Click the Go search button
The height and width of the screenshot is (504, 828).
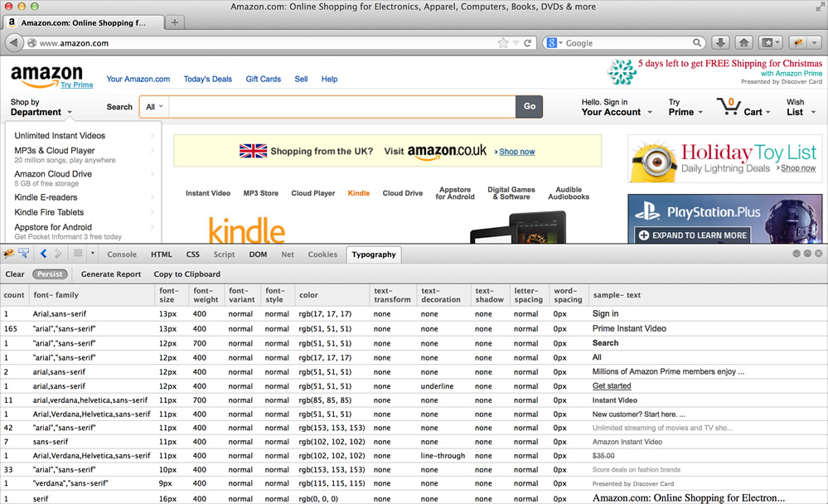click(529, 107)
